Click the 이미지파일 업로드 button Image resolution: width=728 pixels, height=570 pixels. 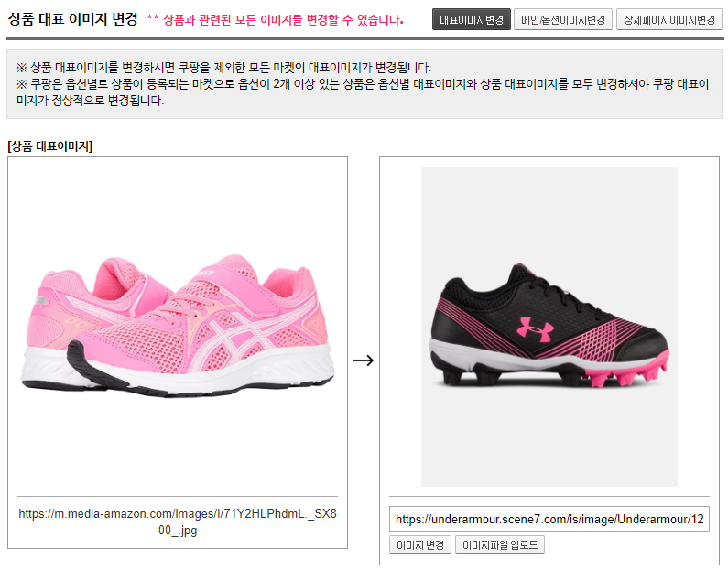click(500, 544)
